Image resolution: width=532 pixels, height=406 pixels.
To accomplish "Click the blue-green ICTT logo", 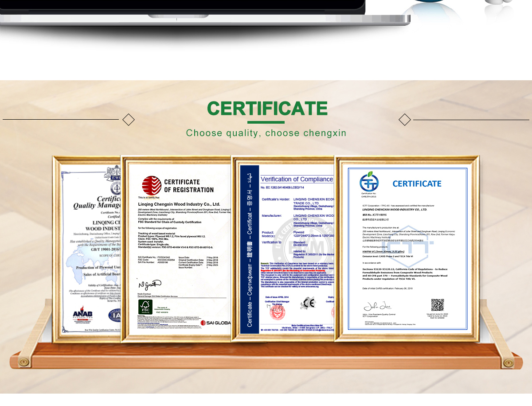I will (369, 181).
